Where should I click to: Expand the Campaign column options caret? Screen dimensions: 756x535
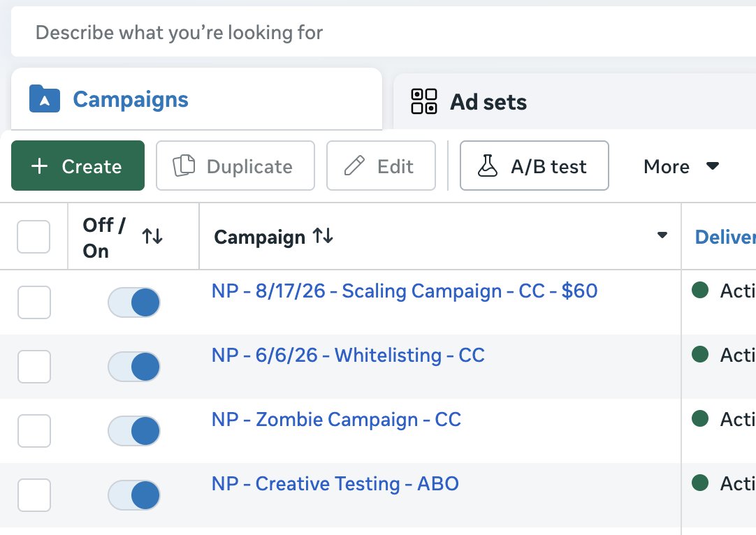pyautogui.click(x=662, y=235)
